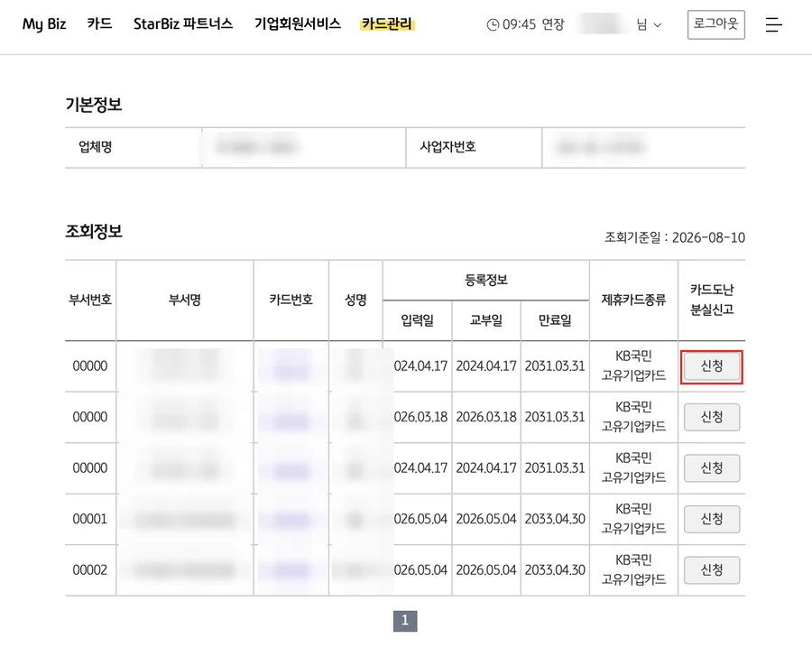Click the 만료일 subheader

pyautogui.click(x=555, y=320)
